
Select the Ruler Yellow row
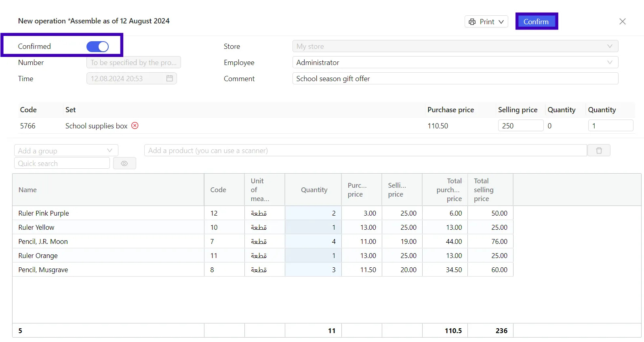click(x=263, y=227)
